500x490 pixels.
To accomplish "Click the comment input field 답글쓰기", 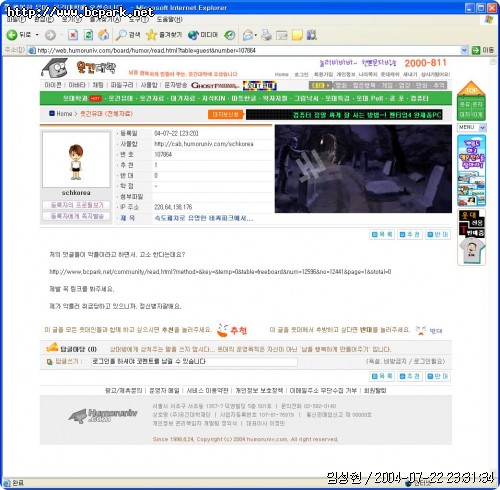I will [x=194, y=361].
